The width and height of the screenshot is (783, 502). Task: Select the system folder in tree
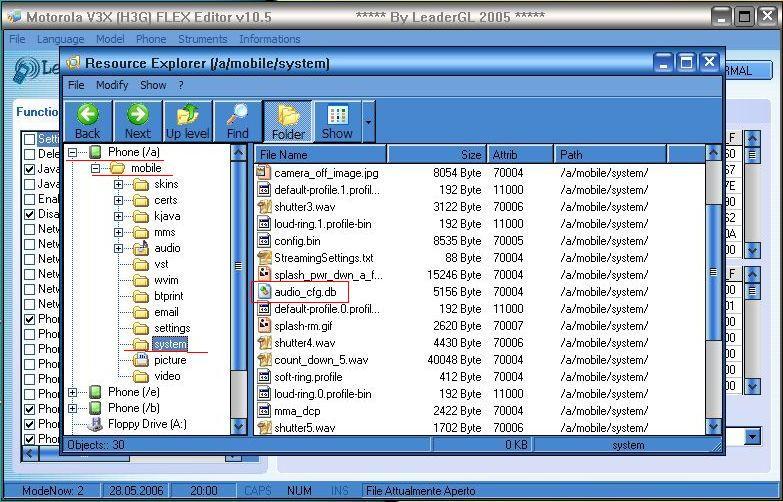[170, 344]
